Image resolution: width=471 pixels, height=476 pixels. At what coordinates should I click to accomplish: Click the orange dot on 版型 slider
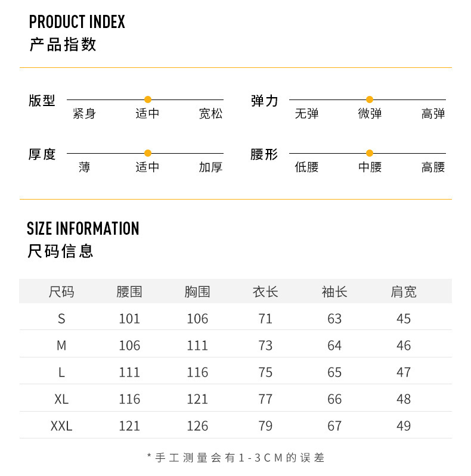[x=148, y=99]
